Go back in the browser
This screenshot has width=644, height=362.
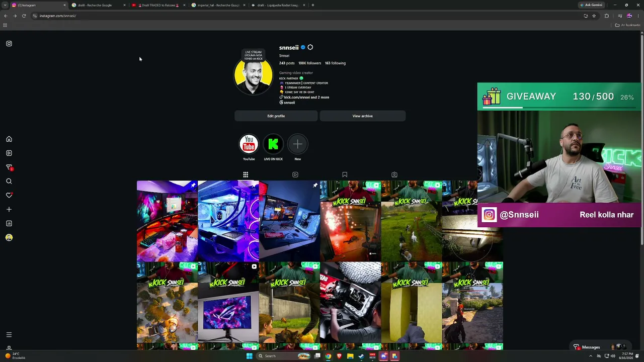(x=6, y=16)
